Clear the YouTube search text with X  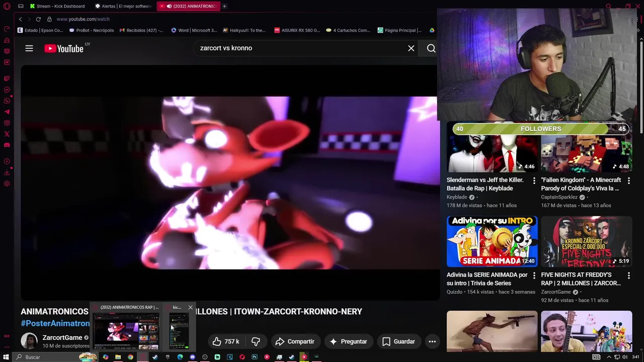pos(411,48)
